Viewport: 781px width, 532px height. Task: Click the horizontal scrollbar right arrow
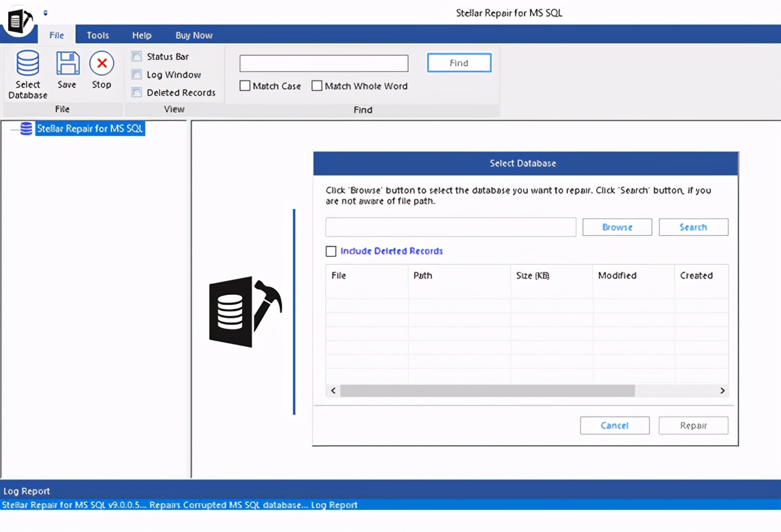pyautogui.click(x=722, y=391)
